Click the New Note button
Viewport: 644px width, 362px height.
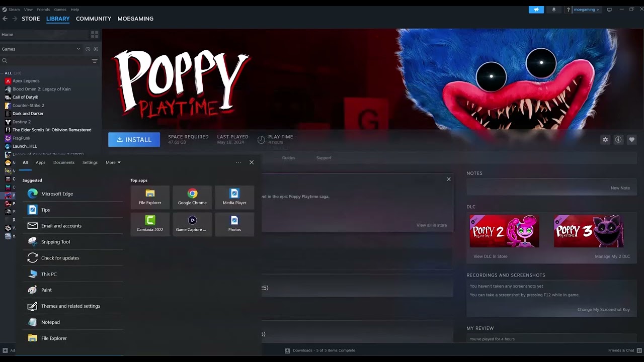pos(620,188)
